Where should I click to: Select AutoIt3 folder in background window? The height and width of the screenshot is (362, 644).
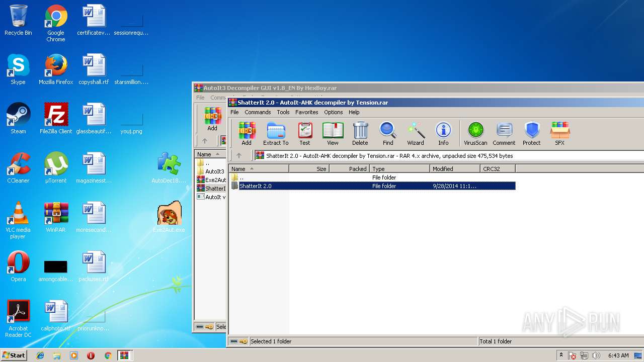click(x=211, y=171)
